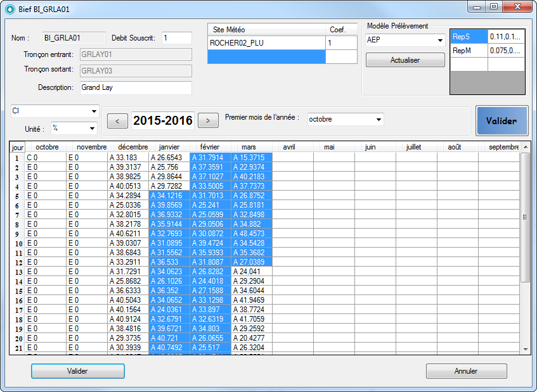
Task: Edit the Debit Souscrit field
Action: coord(177,38)
